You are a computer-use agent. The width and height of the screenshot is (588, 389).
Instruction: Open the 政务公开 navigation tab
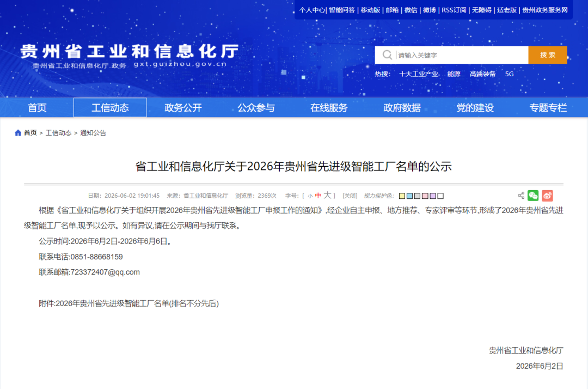coord(183,108)
